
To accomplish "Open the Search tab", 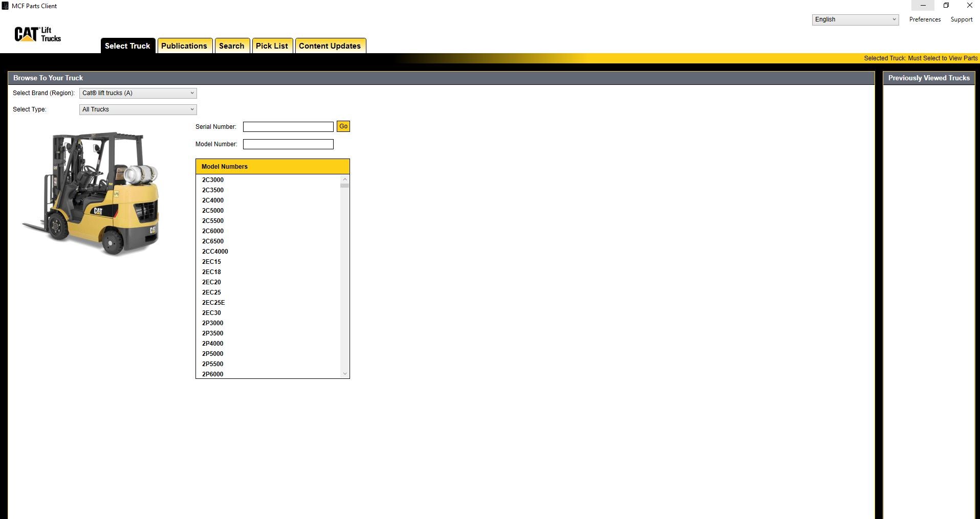I will (x=232, y=46).
